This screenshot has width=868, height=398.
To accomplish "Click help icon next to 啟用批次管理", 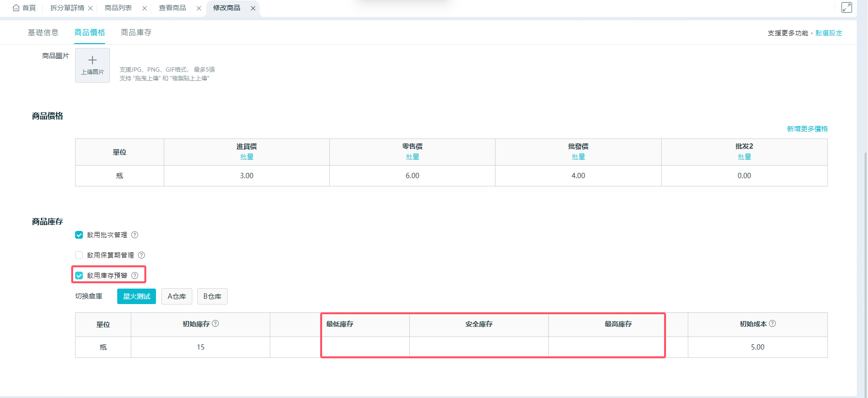I will 135,235.
